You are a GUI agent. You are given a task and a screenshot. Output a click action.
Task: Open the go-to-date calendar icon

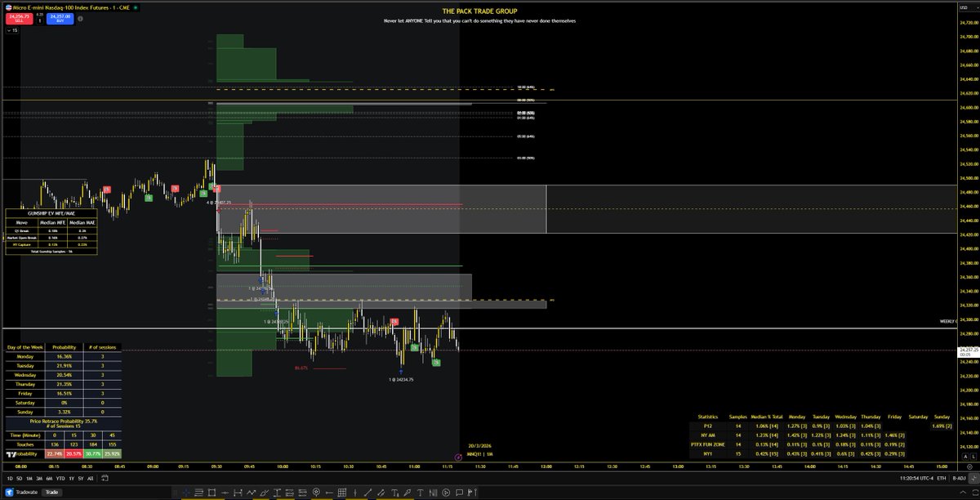coord(105,479)
